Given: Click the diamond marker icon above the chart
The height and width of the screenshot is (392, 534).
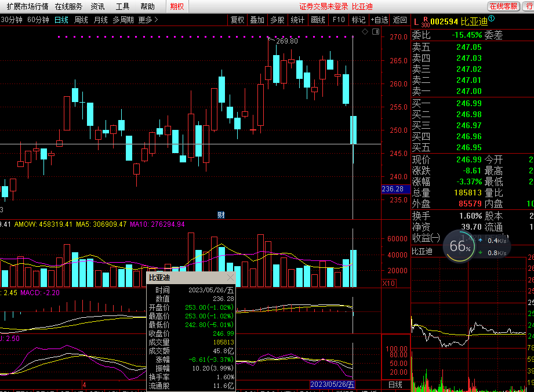Looking at the screenshot, I should coord(365,32).
